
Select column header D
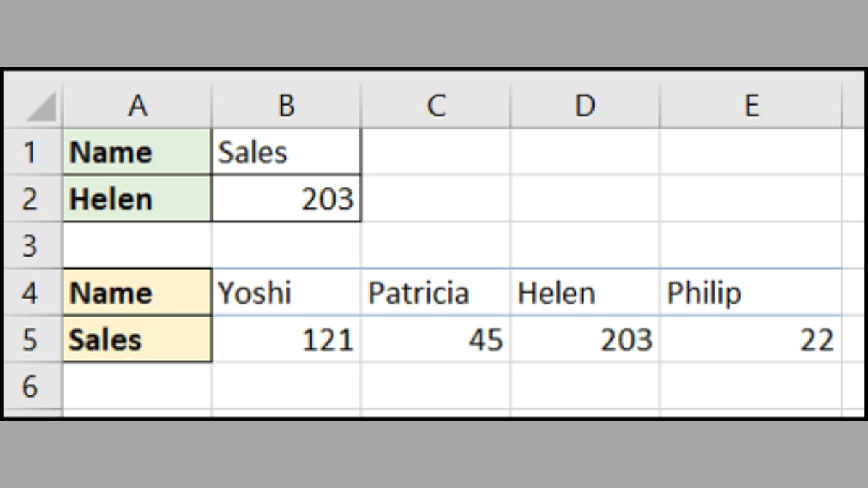point(586,105)
